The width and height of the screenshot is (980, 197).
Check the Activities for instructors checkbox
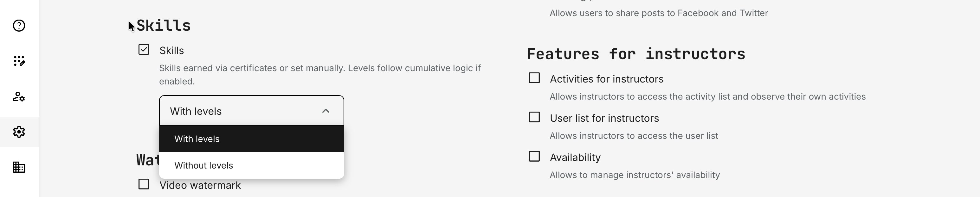pos(534,78)
